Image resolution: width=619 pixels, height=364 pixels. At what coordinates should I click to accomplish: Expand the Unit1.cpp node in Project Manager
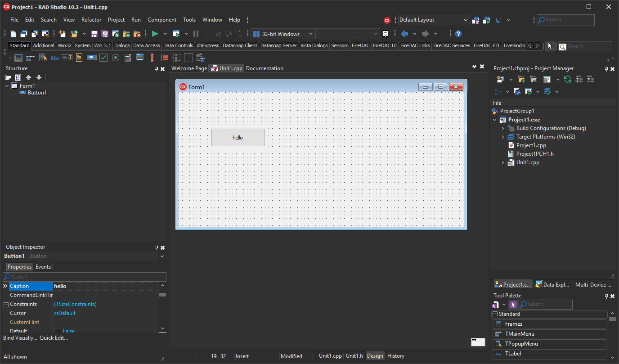click(503, 162)
